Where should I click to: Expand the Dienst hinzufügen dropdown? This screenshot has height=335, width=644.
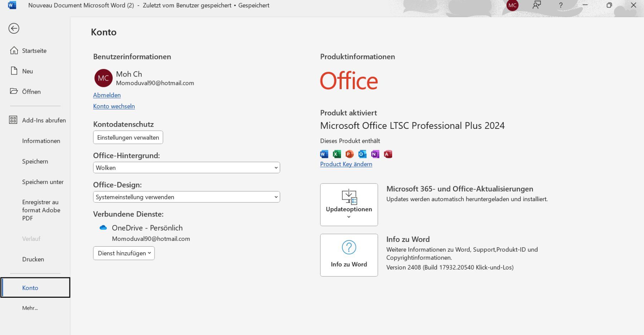124,253
